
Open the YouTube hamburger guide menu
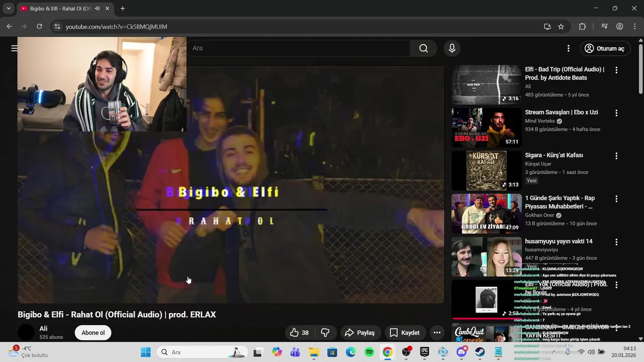point(14,48)
